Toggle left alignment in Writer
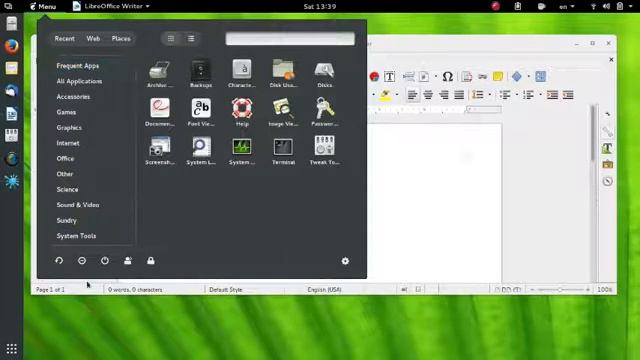 (412, 95)
